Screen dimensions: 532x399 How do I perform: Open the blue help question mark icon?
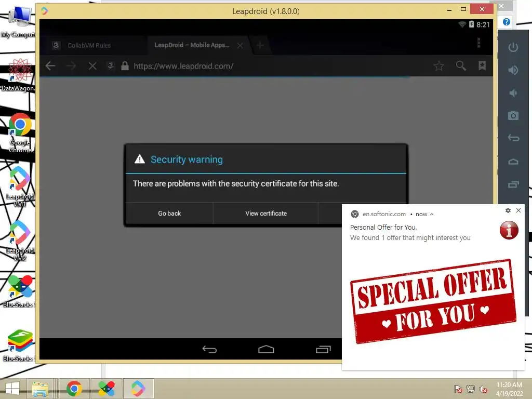click(x=506, y=22)
